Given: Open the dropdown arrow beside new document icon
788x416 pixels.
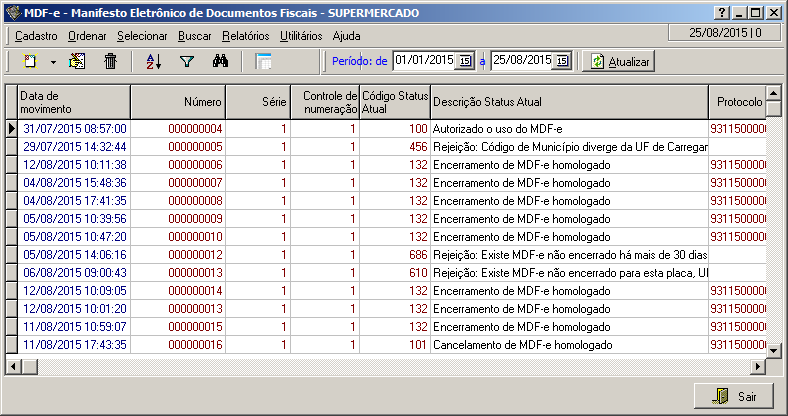Looking at the screenshot, I should pyautogui.click(x=52, y=62).
